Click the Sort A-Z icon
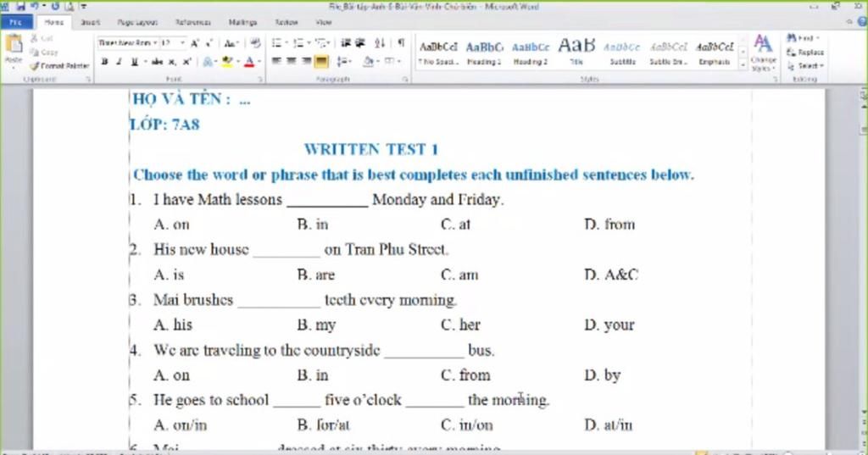The image size is (868, 455). click(380, 43)
